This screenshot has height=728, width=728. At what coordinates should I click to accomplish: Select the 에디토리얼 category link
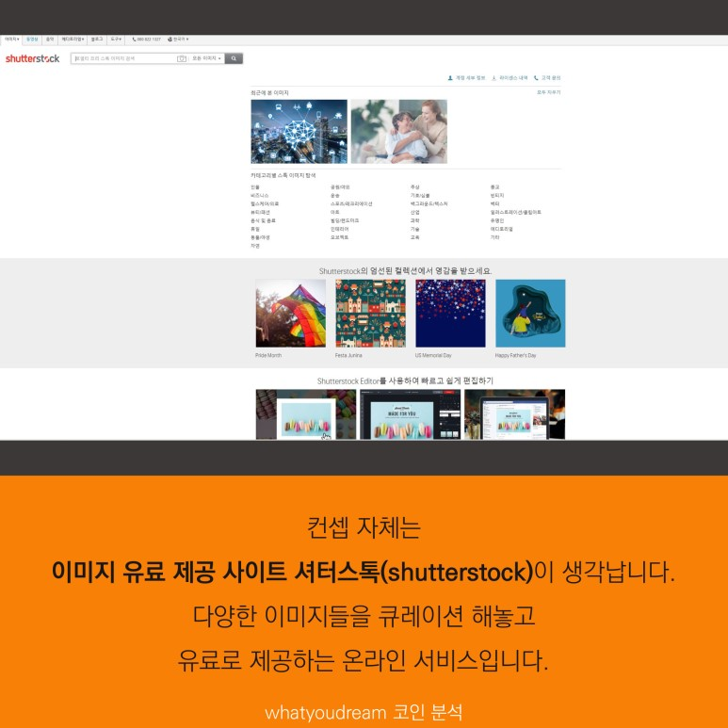pos(501,229)
